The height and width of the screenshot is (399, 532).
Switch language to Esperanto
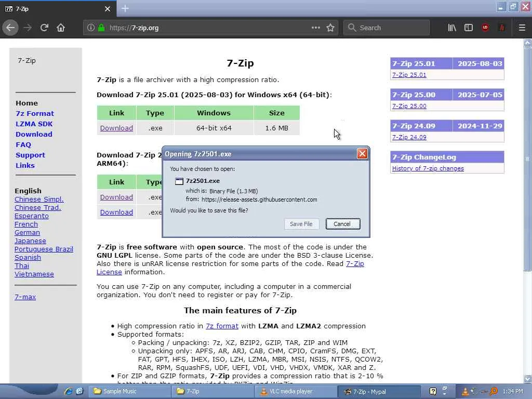coord(32,216)
